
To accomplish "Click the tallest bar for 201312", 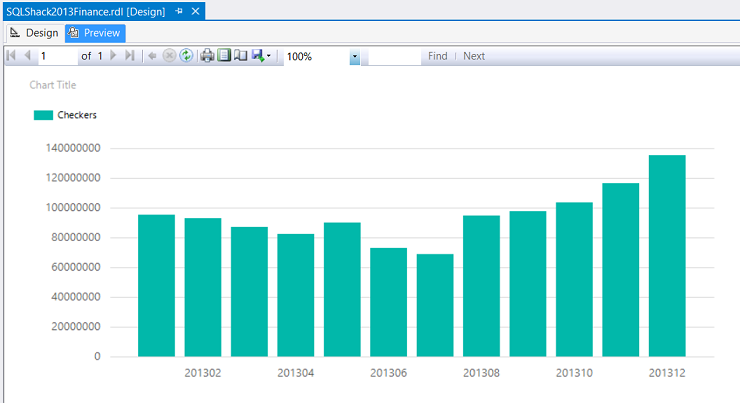I will [x=667, y=255].
